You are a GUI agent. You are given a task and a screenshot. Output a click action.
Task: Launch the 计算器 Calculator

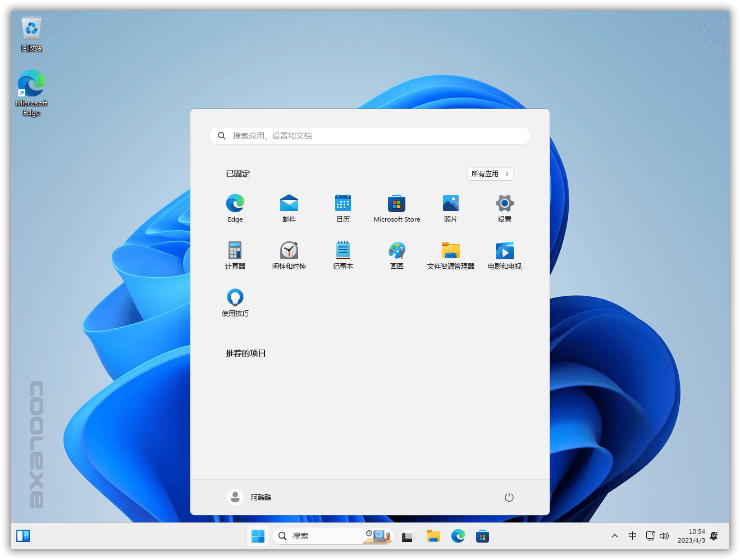point(235,254)
